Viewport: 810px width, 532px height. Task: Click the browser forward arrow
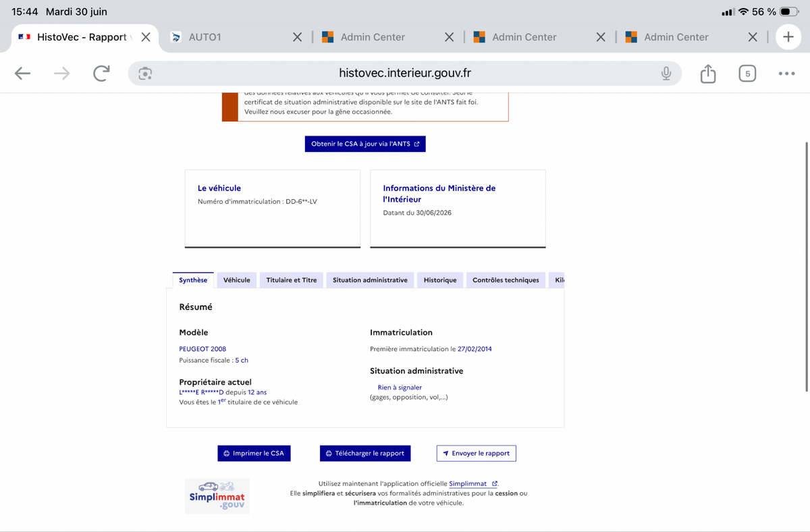61,74
